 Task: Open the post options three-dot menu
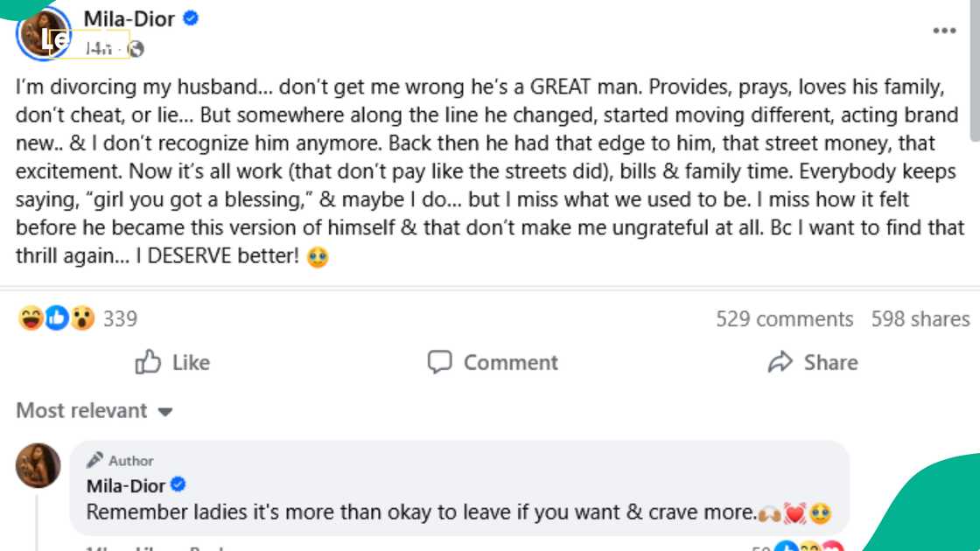(944, 30)
